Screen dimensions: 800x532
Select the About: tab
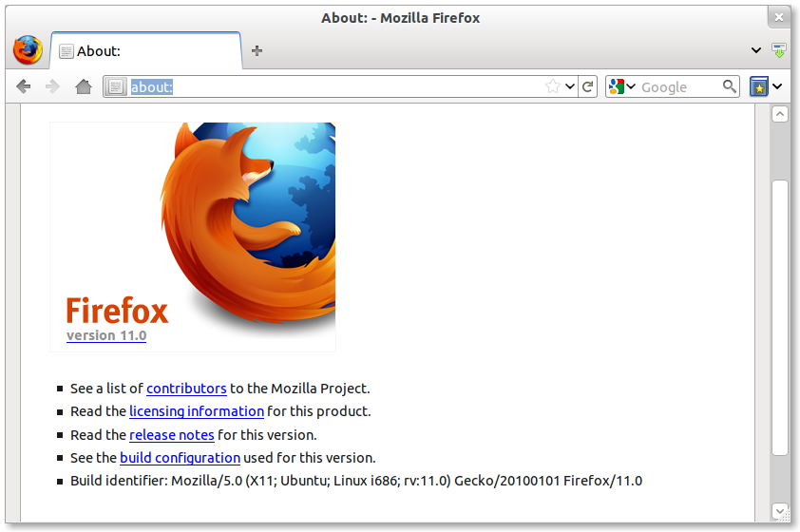(146, 50)
